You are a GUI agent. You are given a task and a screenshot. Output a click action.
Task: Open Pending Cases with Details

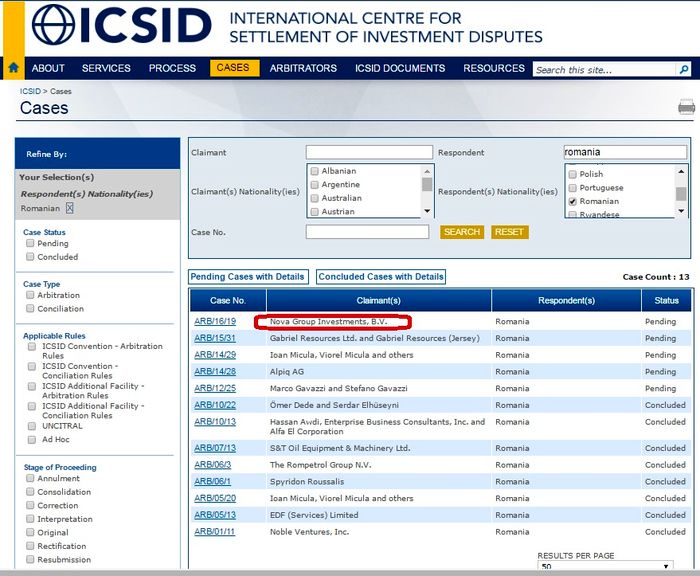(x=248, y=277)
